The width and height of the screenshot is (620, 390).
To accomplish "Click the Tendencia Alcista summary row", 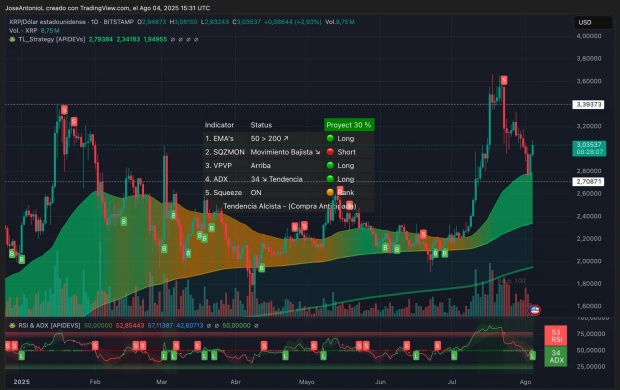I will click(x=289, y=206).
